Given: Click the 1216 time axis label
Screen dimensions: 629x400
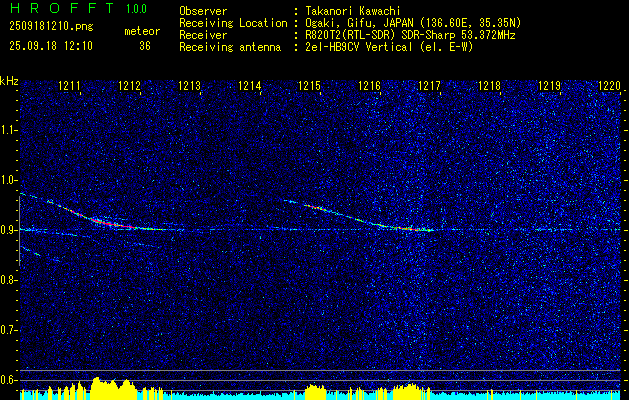Looking at the screenshot, I should 369,86.
